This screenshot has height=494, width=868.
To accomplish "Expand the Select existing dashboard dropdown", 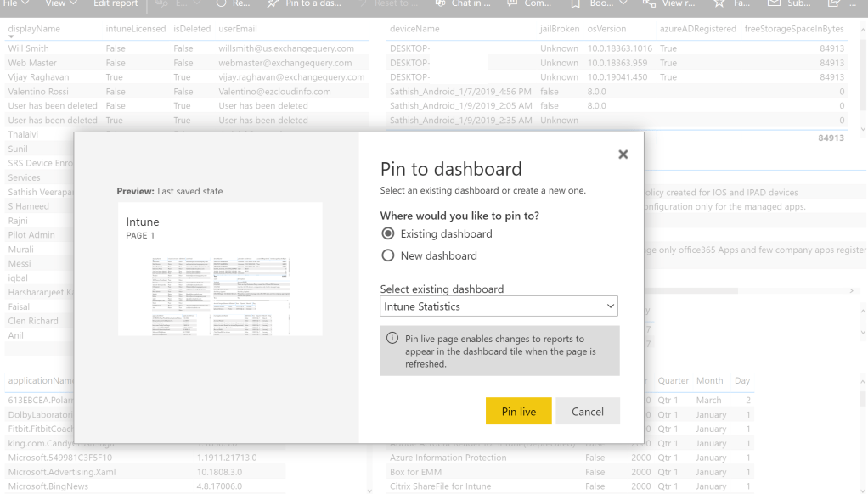I will [499, 306].
